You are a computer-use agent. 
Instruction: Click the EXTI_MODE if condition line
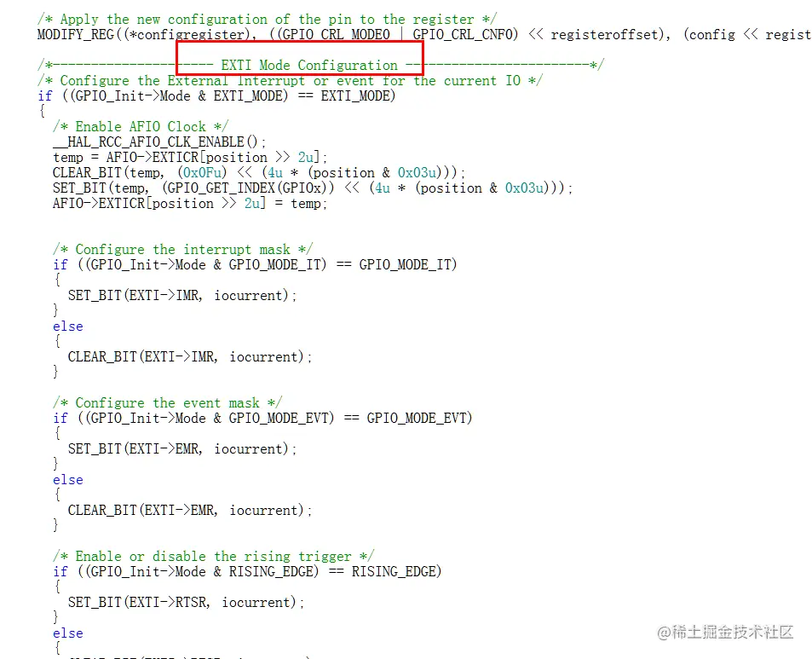point(216,95)
